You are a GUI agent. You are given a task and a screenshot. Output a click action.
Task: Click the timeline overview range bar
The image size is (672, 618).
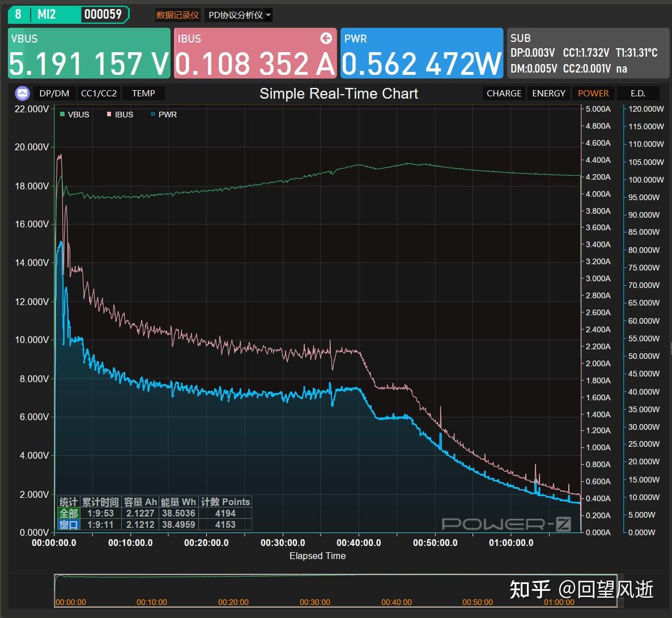coord(335,590)
